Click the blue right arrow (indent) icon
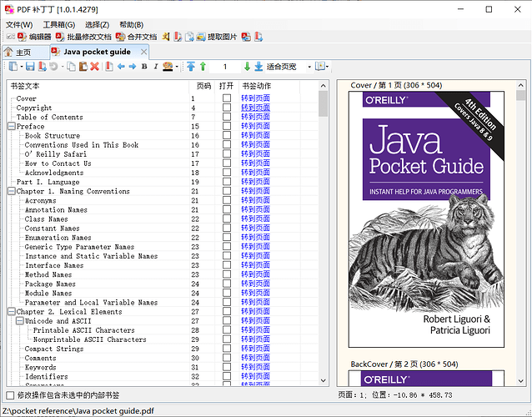The image size is (532, 417). (x=133, y=66)
